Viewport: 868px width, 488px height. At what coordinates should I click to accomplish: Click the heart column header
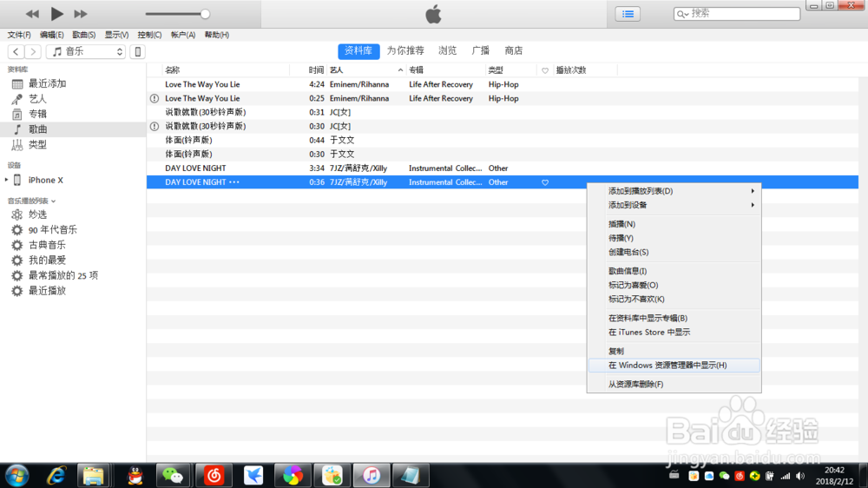(x=545, y=70)
